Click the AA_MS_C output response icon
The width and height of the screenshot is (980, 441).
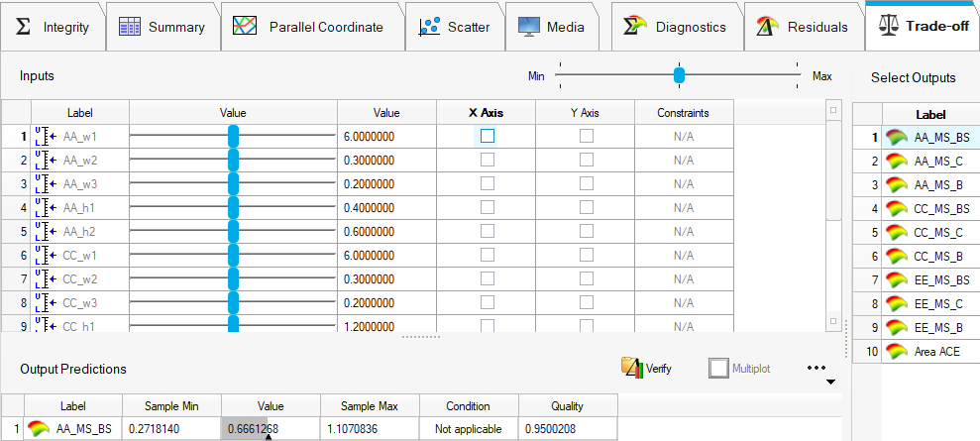897,162
